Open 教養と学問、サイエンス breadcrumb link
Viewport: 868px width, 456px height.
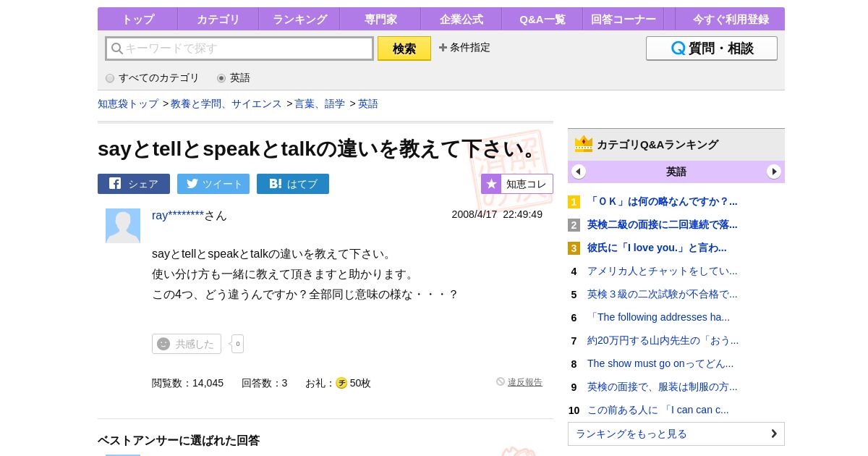[x=226, y=104]
